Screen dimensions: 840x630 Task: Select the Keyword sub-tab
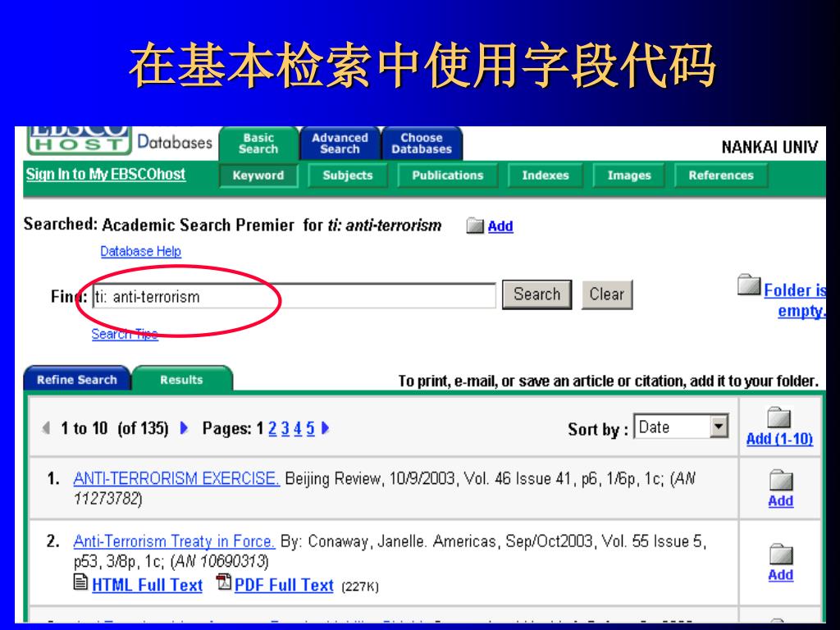[x=258, y=176]
